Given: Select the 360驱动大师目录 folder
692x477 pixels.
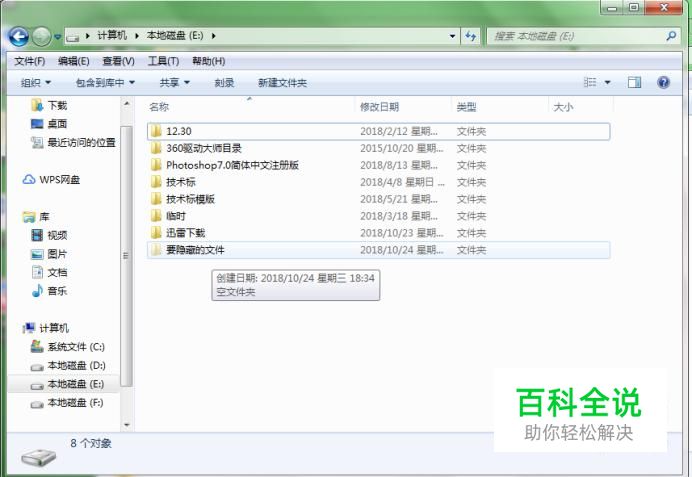Looking at the screenshot, I should click(379, 148).
